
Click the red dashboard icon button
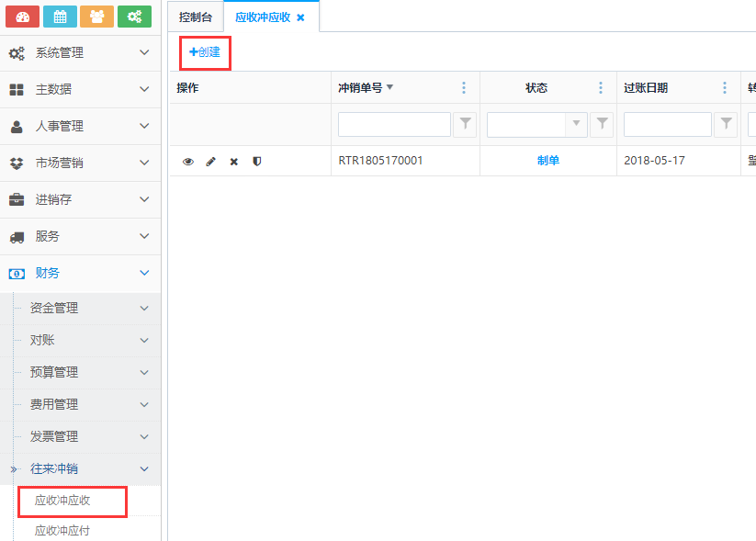click(x=22, y=17)
